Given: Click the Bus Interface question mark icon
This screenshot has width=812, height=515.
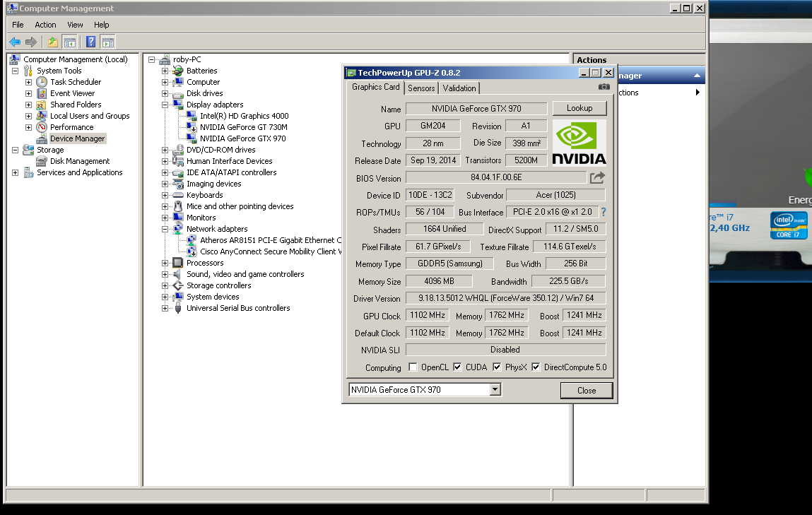Looking at the screenshot, I should coord(604,212).
